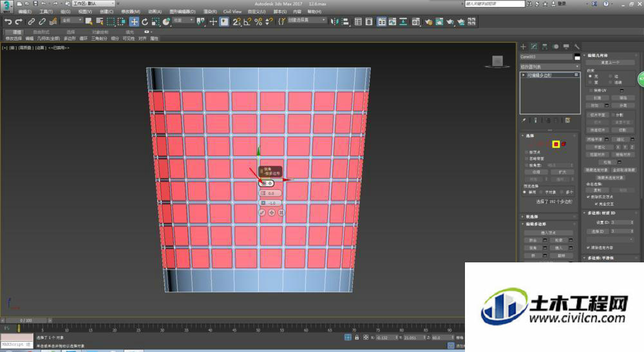Toggle the 按顶点 checkbox
Screen dimensions: 644x352
[527, 152]
